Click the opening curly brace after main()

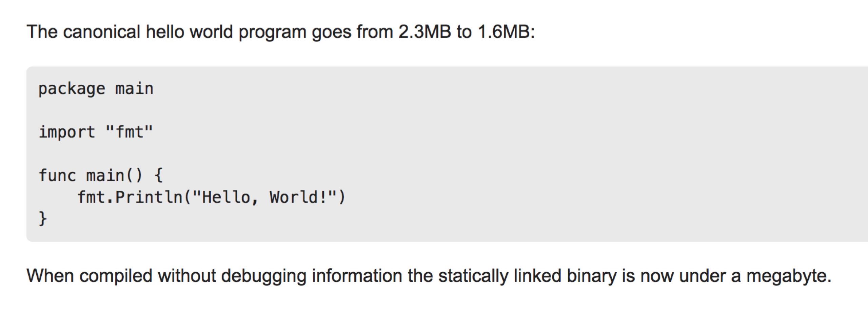tap(158, 175)
